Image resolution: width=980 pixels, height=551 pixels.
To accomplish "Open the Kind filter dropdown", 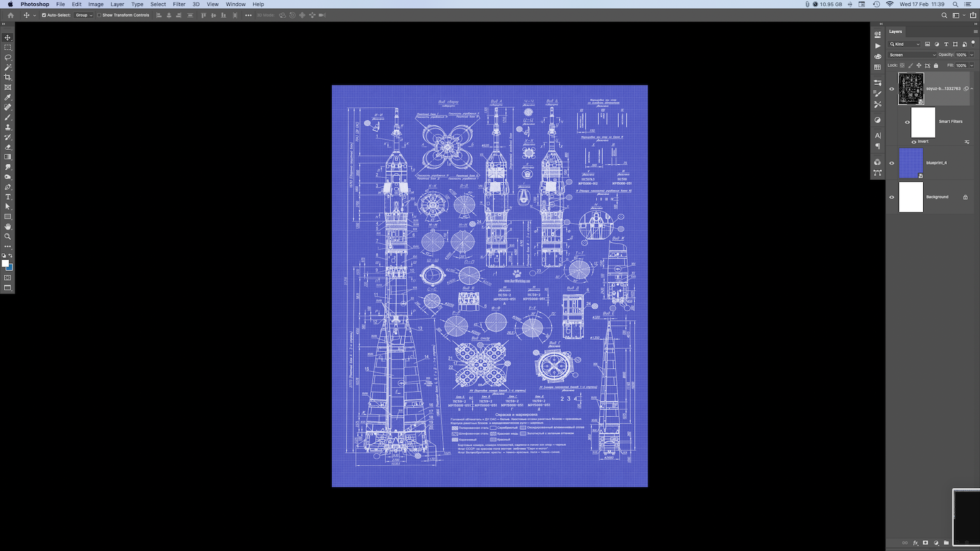I will pos(905,44).
